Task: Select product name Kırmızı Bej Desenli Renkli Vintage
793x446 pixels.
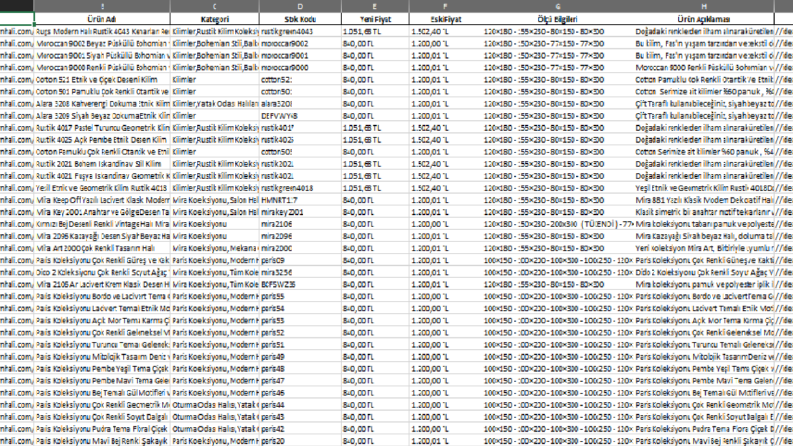Action: coord(102,224)
